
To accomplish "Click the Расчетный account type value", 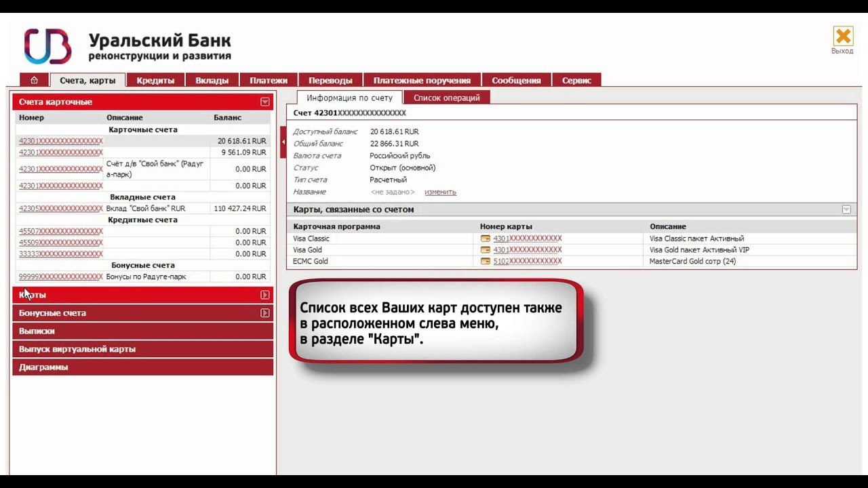I will pyautogui.click(x=389, y=180).
